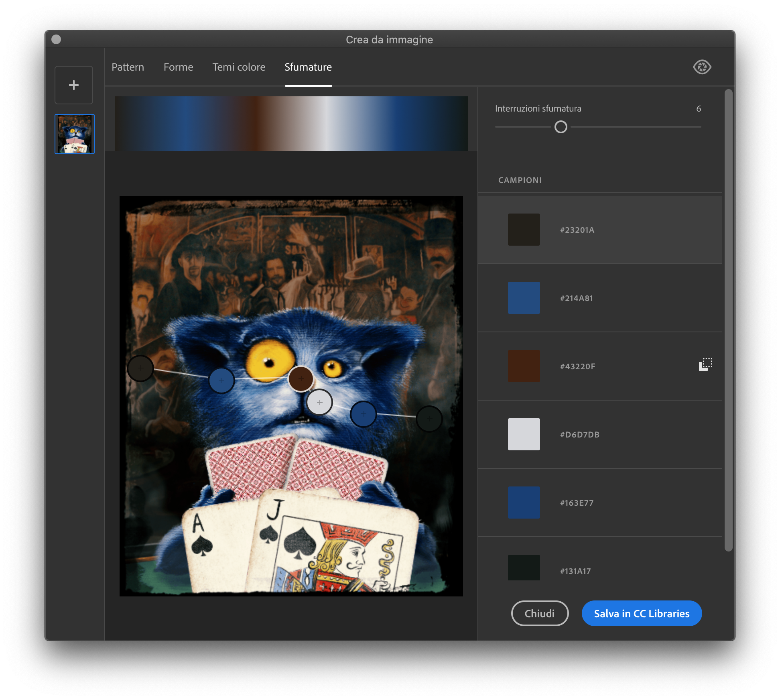The width and height of the screenshot is (780, 700).
Task: Click the swatches panel vertical scrollbar
Action: pyautogui.click(x=728, y=321)
